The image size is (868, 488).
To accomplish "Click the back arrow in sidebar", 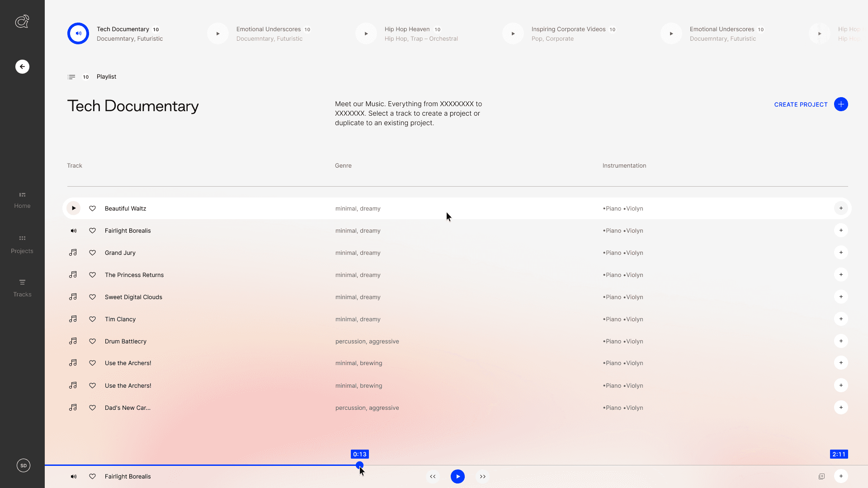I will [x=22, y=67].
